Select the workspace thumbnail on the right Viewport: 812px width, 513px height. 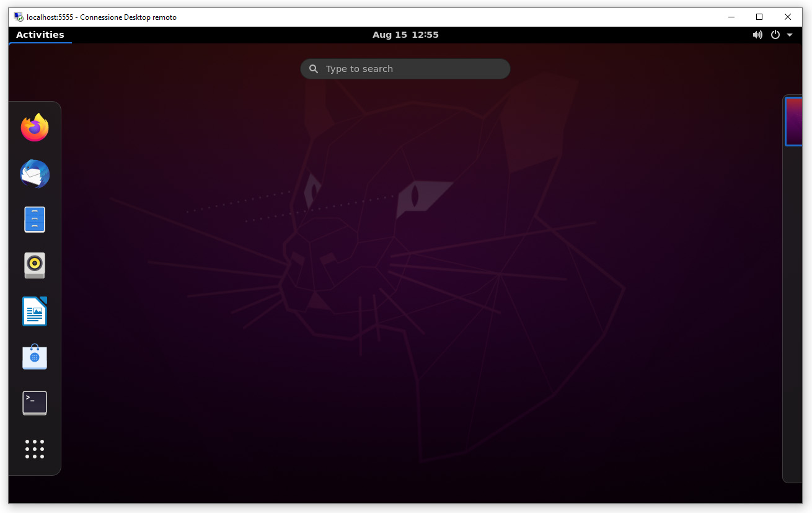[794, 121]
